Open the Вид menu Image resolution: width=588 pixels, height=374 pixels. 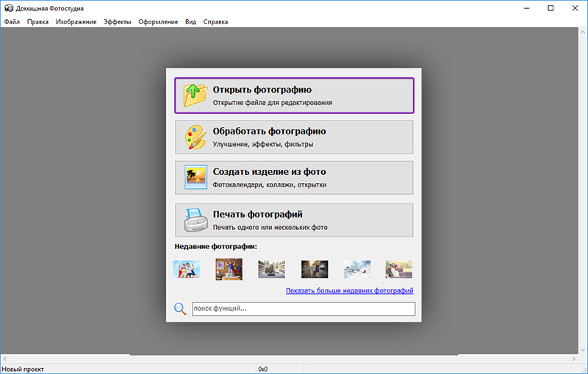pos(190,22)
